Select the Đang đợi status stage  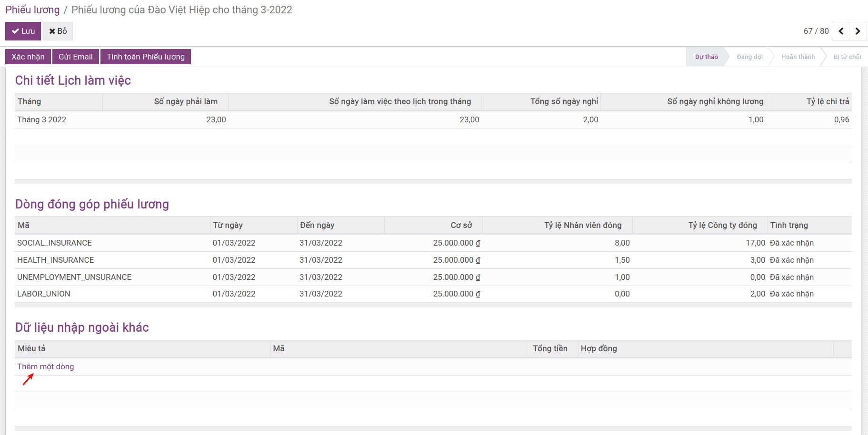[x=749, y=57]
